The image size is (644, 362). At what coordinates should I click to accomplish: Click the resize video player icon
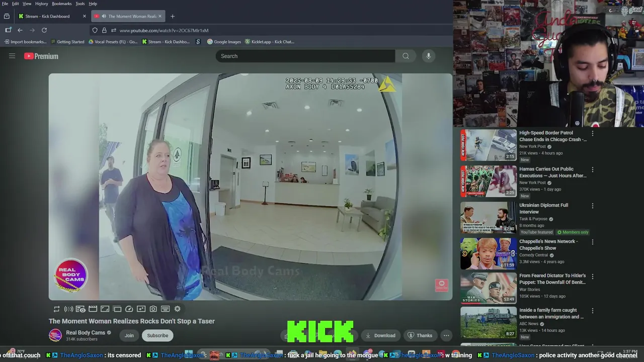(x=105, y=309)
